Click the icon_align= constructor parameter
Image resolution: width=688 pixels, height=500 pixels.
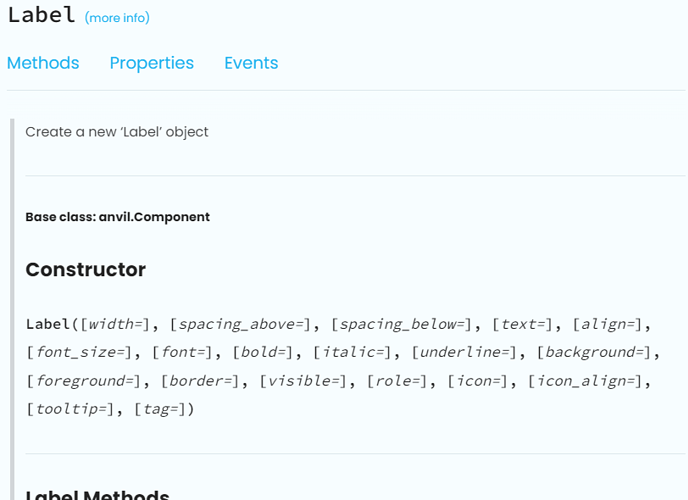pyautogui.click(x=586, y=381)
